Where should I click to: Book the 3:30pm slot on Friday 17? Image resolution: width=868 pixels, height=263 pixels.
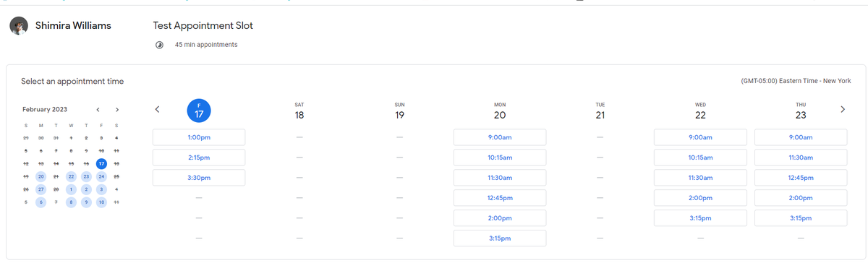click(x=199, y=178)
